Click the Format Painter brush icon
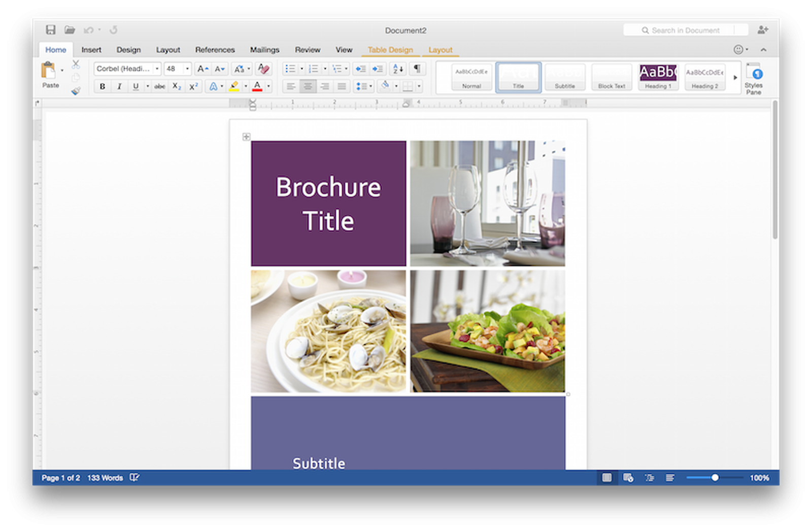The image size is (812, 532). pos(76,91)
